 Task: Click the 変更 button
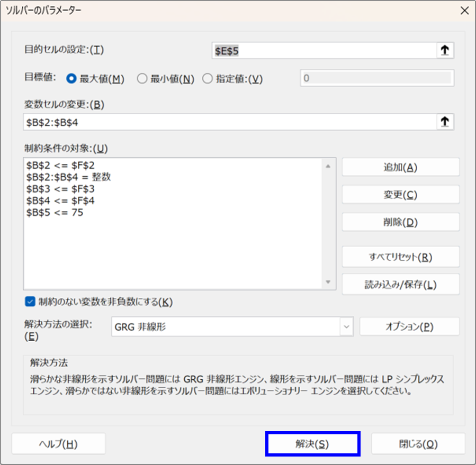[400, 195]
